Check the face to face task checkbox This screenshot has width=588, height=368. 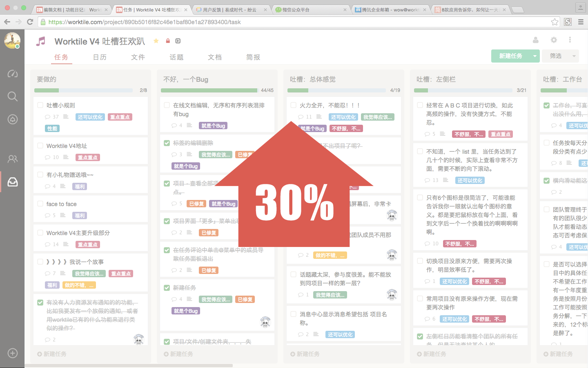(40, 204)
